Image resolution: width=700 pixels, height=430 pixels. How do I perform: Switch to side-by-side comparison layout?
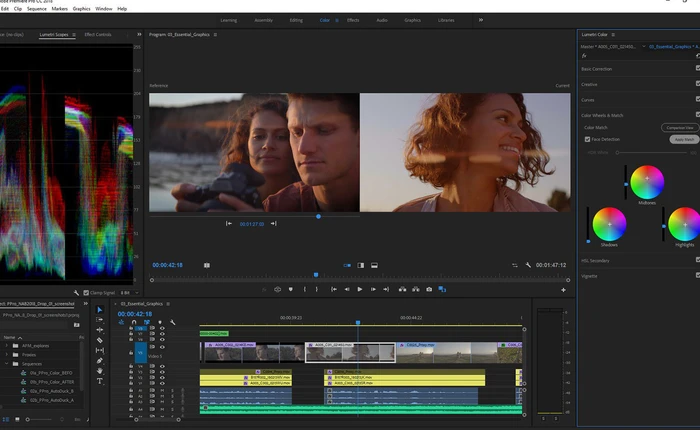[x=347, y=265]
